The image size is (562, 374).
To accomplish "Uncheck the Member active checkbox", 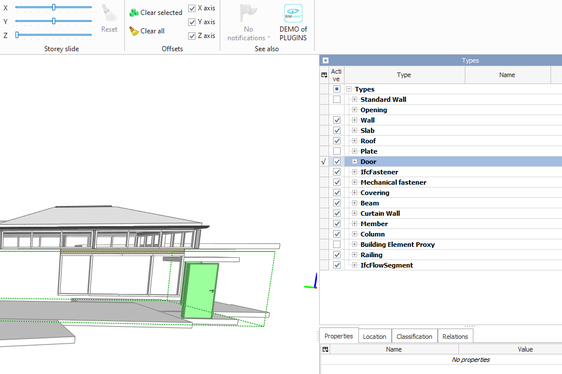I will click(337, 224).
